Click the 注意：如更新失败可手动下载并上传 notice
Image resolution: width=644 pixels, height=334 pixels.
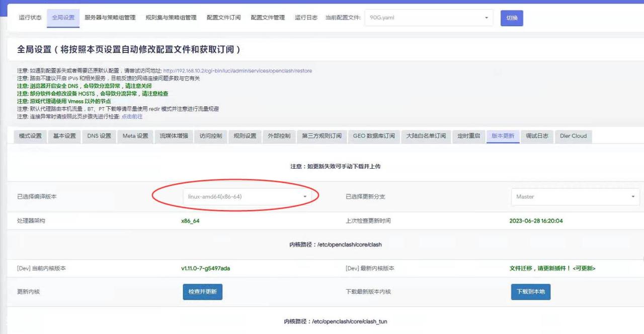336,166
